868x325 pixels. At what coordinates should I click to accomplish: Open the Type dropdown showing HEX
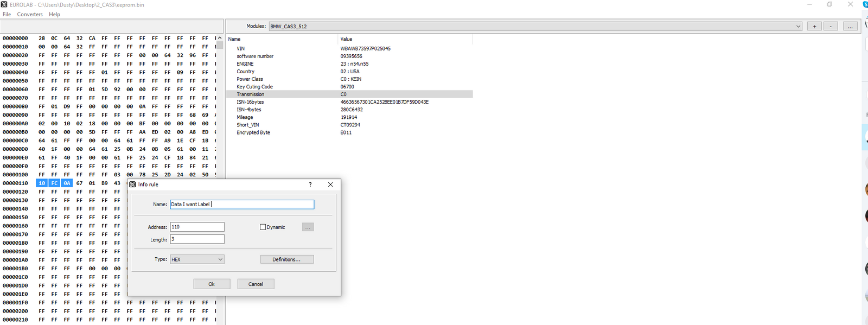(197, 259)
